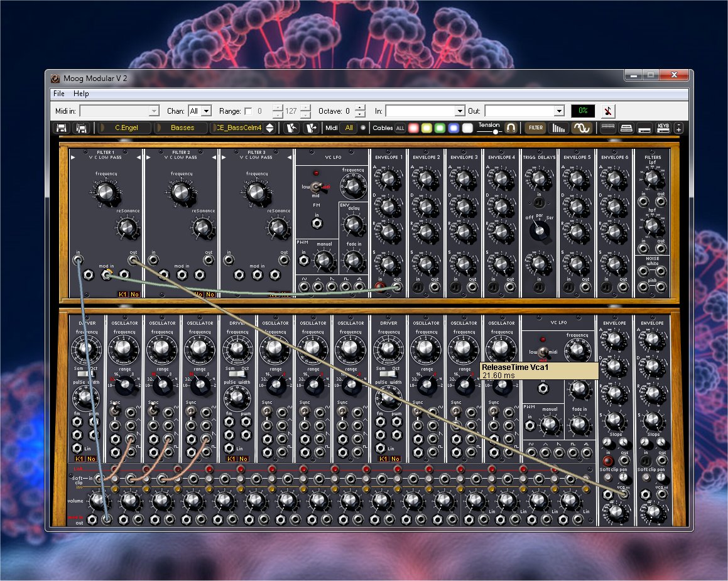Open the File menu

pos(59,94)
